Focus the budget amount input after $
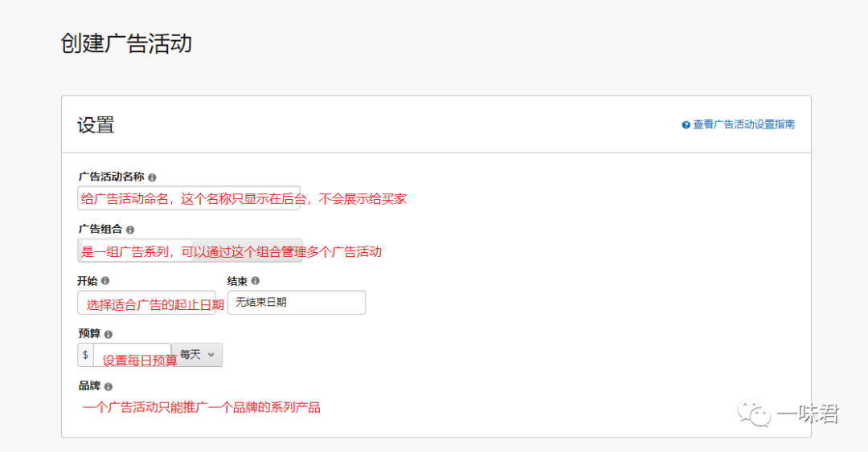Viewport: 868px width, 452px height. coord(133,355)
